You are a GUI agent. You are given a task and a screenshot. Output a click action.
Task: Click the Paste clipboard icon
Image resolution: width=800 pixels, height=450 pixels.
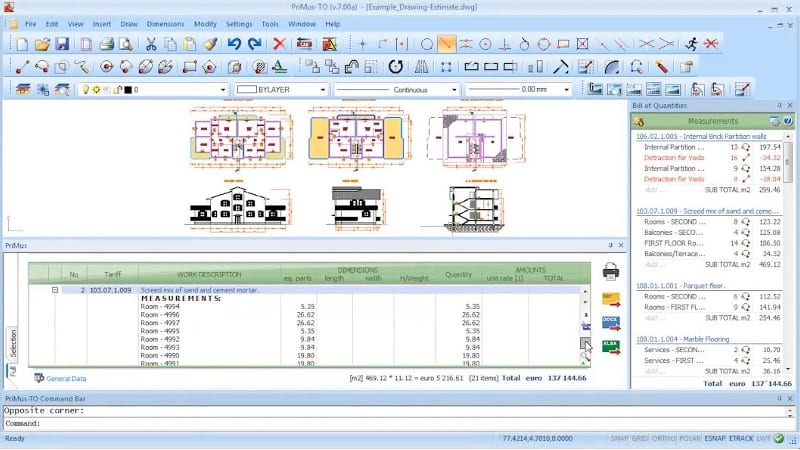(190, 44)
